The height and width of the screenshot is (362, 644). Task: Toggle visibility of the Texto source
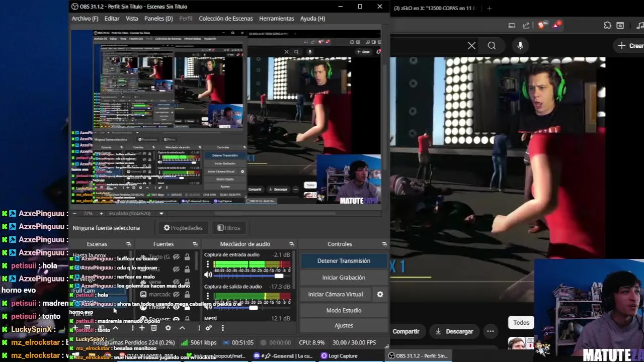tap(176, 257)
